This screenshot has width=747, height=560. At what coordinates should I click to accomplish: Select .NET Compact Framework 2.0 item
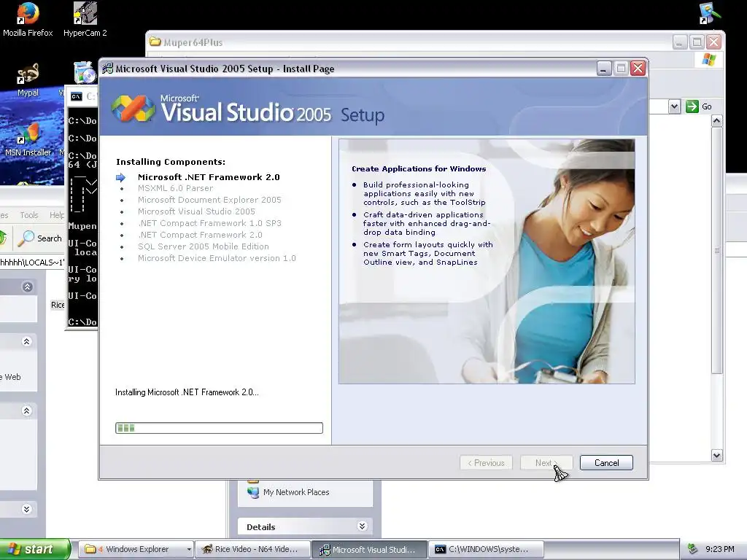[200, 235]
